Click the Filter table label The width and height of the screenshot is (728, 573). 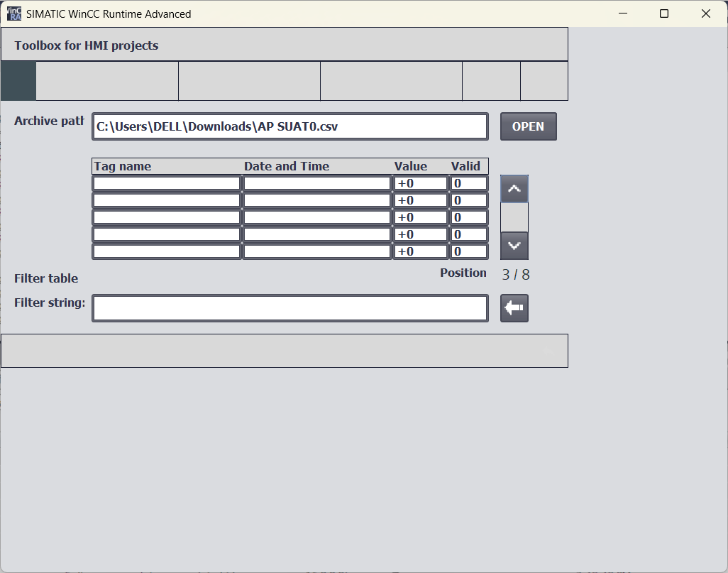46,278
